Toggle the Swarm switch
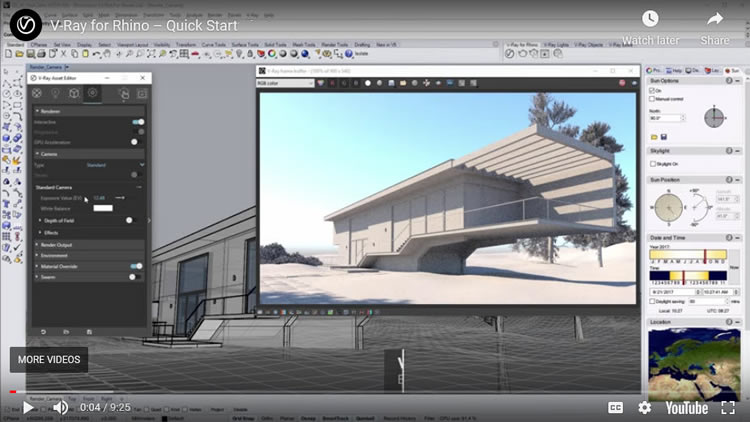 click(x=135, y=277)
